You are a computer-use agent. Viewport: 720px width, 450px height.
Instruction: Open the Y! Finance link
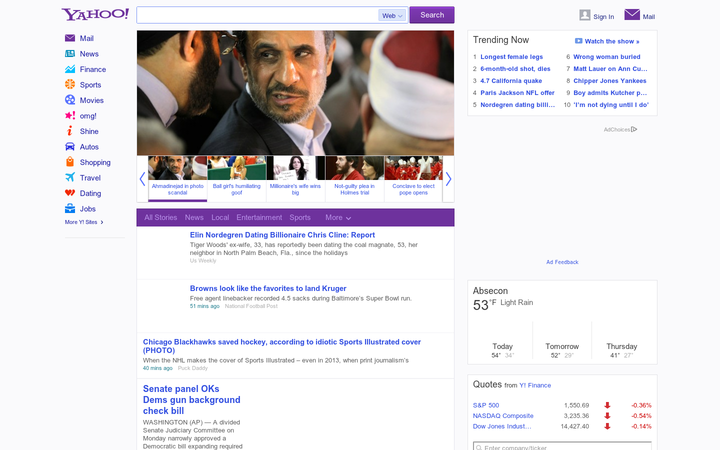click(x=535, y=386)
